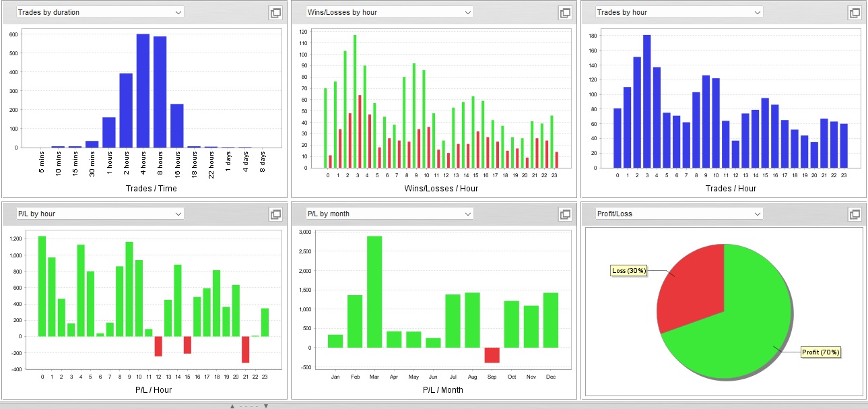Pop out the P/L by month chart
The width and height of the screenshot is (868, 409).
(x=565, y=214)
